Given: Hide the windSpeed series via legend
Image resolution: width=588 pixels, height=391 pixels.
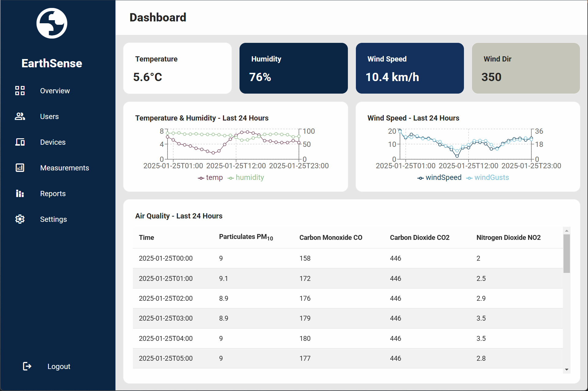Looking at the screenshot, I should point(439,178).
